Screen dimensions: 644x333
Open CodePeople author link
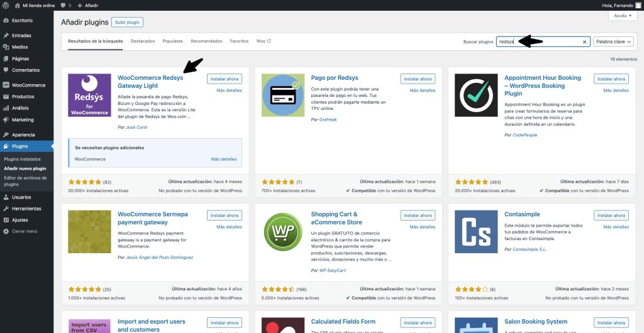tap(525, 135)
